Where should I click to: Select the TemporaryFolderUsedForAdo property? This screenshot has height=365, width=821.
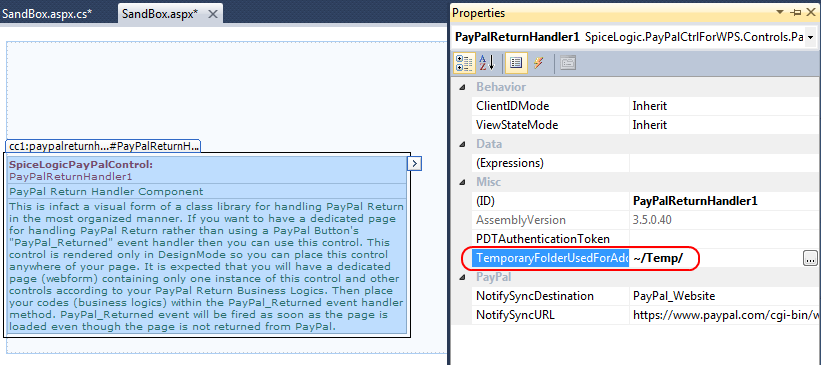550,258
